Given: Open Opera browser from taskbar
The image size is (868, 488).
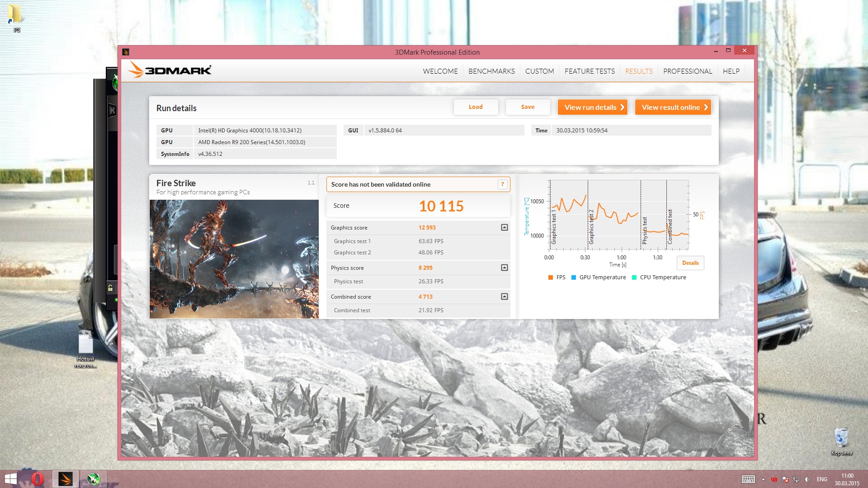Looking at the screenshot, I should click(x=38, y=479).
